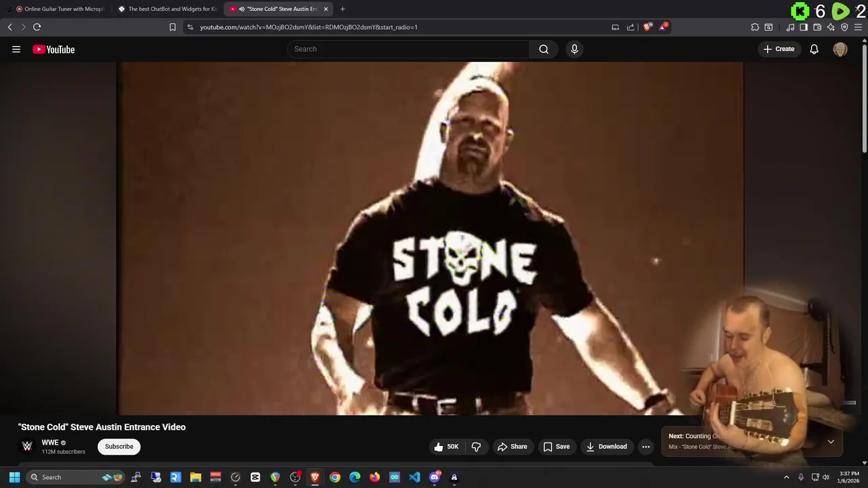The height and width of the screenshot is (488, 868).
Task: Download the video
Action: pyautogui.click(x=607, y=447)
